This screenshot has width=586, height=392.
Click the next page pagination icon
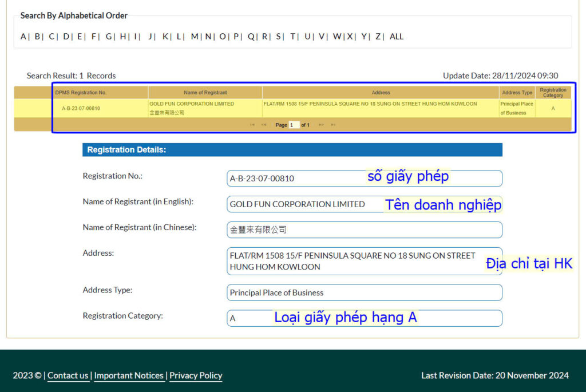point(322,125)
